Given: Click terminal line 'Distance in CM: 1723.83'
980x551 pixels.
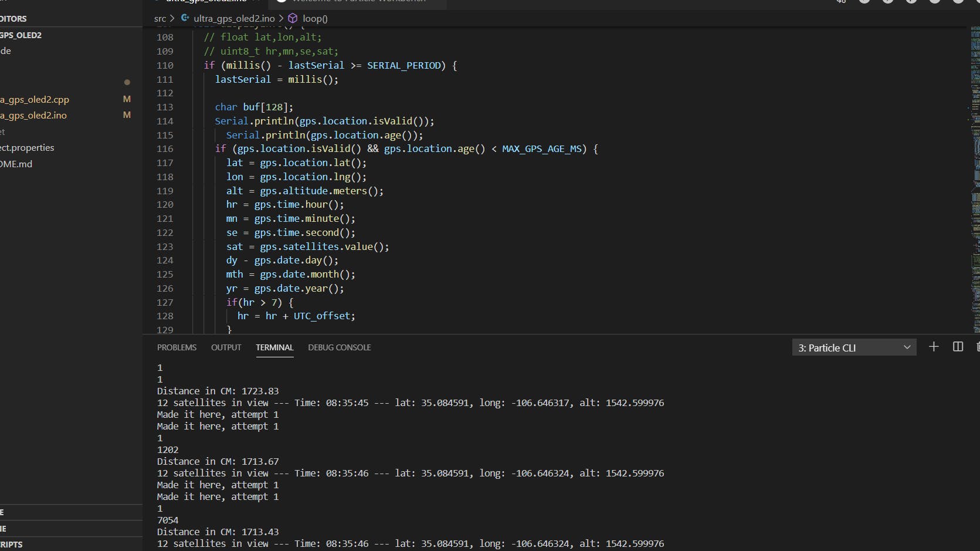Looking at the screenshot, I should pyautogui.click(x=218, y=391).
